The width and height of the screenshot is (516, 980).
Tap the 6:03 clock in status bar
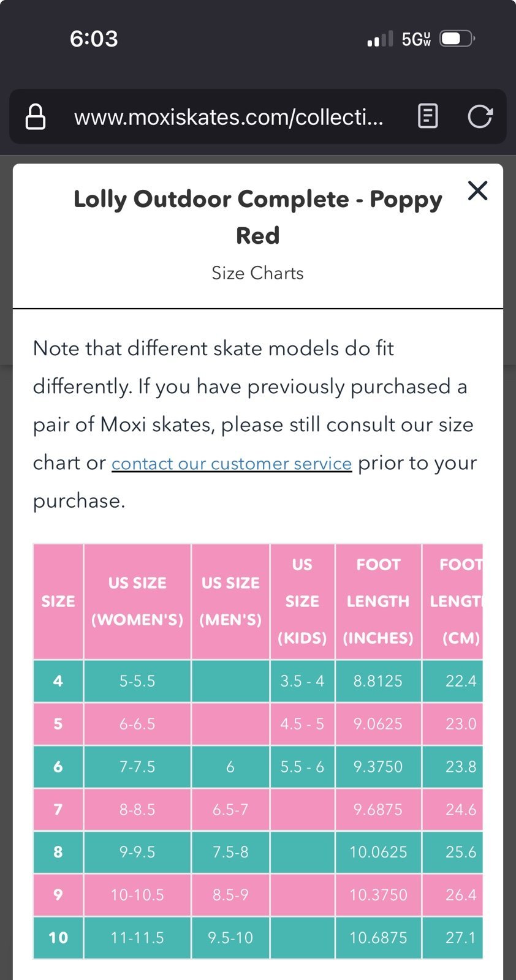pos(94,39)
